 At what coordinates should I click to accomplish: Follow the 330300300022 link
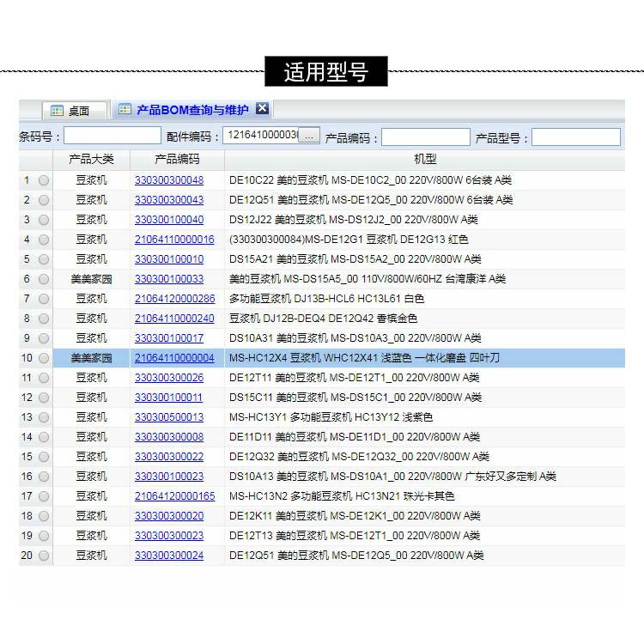click(x=169, y=456)
